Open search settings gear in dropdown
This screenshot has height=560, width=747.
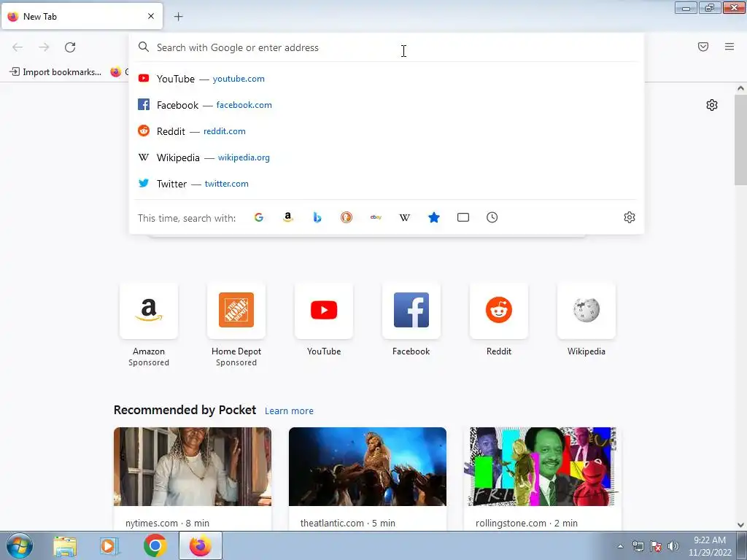pos(630,217)
